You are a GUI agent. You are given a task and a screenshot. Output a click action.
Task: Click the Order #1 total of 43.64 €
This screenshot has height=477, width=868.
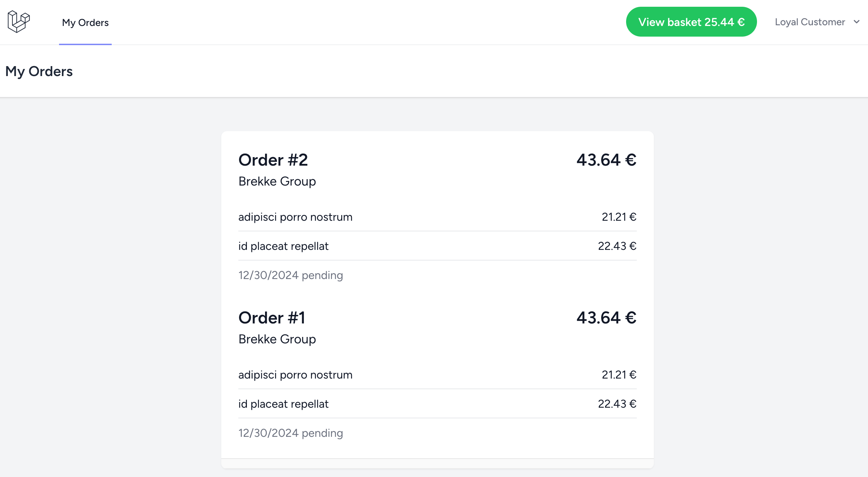click(606, 318)
